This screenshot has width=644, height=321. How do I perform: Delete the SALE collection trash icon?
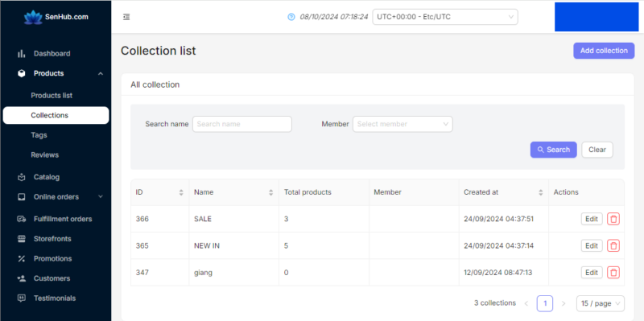(613, 219)
